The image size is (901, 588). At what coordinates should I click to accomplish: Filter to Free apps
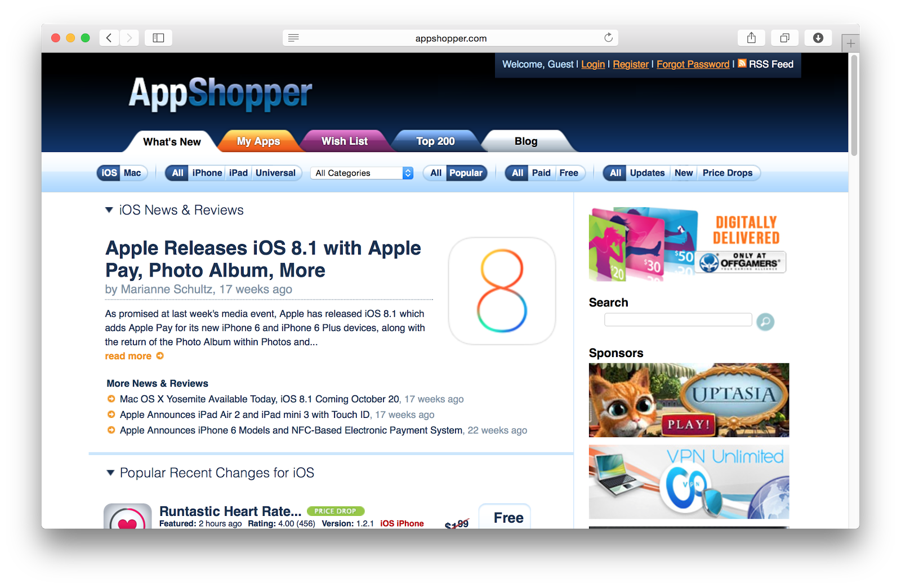pyautogui.click(x=569, y=173)
